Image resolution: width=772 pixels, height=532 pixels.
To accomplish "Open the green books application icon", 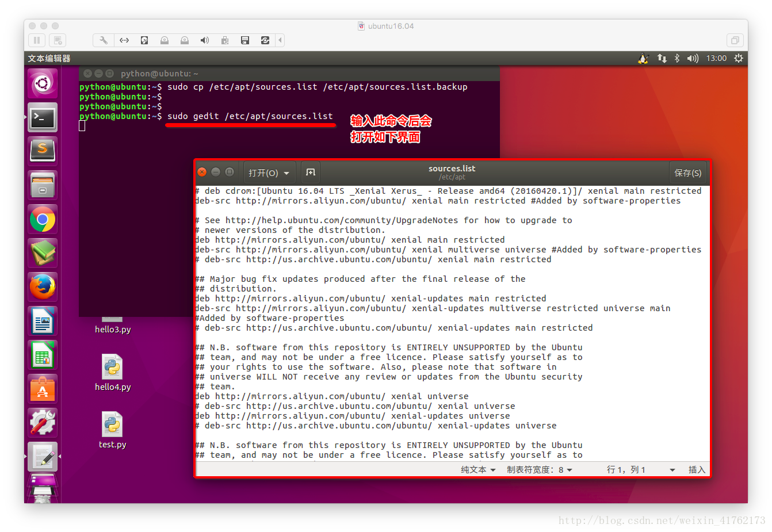I will pos(43,254).
